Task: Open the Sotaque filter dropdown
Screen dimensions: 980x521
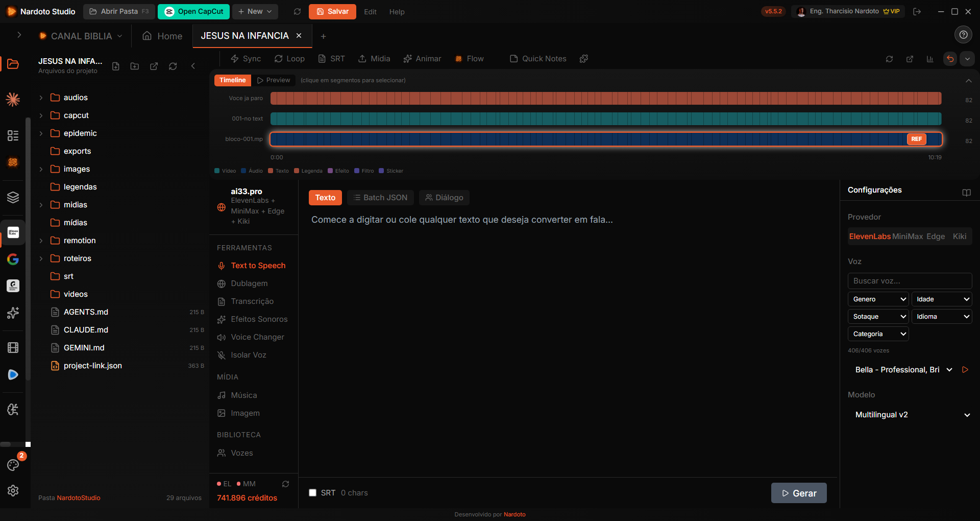Action: (x=878, y=317)
